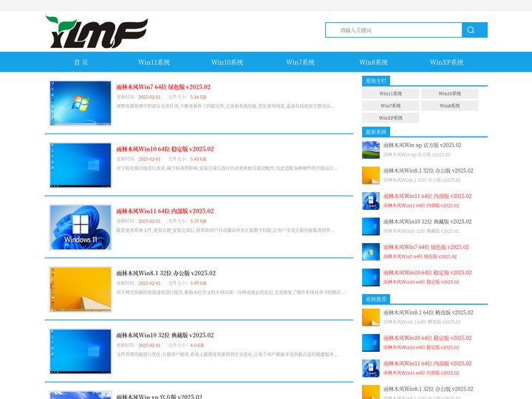The image size is (532, 399).
Task: Click the search magnifier button
Action: click(474, 30)
